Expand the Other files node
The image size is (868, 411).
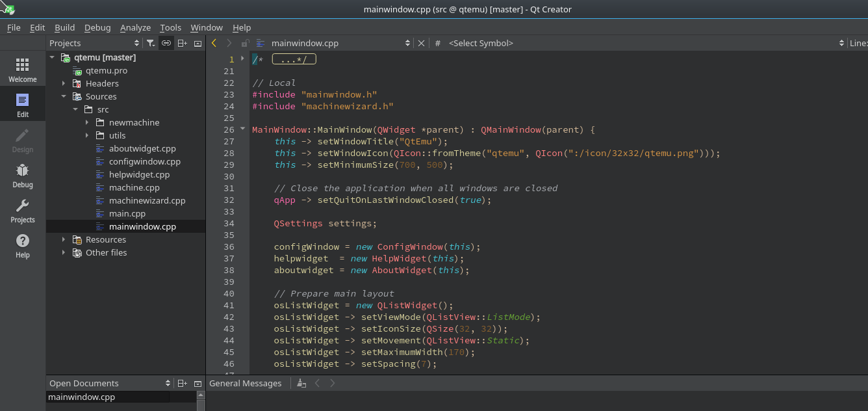pyautogui.click(x=64, y=252)
